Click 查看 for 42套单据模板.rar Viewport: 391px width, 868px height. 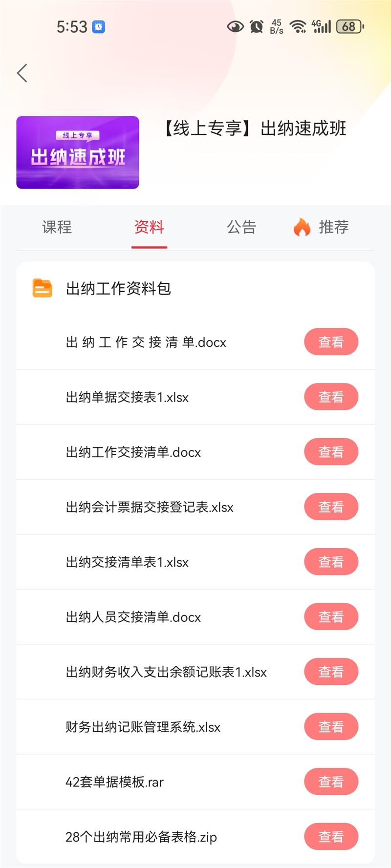331,782
